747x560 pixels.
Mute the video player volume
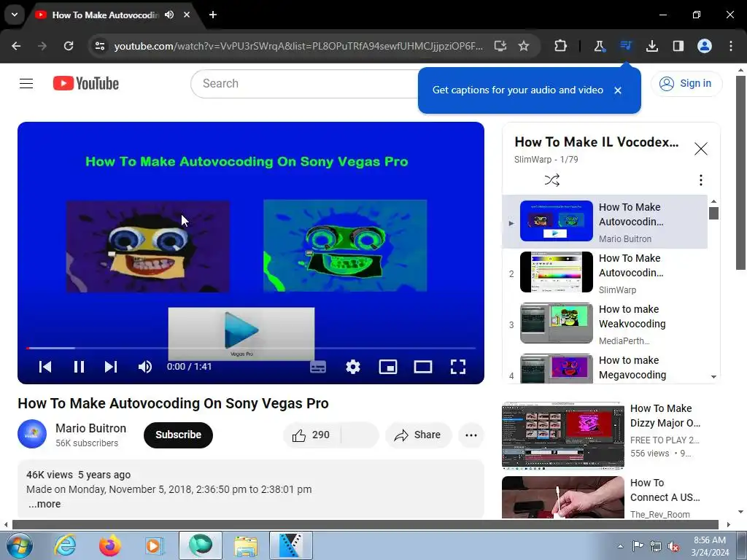point(145,367)
